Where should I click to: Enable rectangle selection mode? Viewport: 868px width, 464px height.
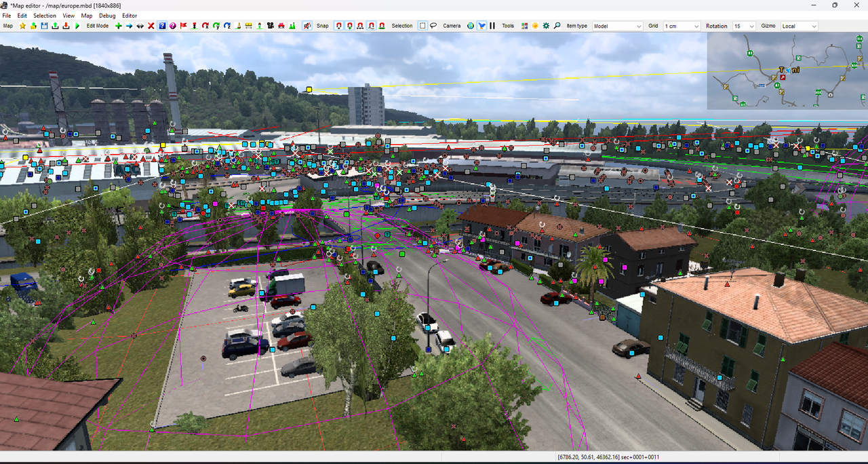(422, 26)
